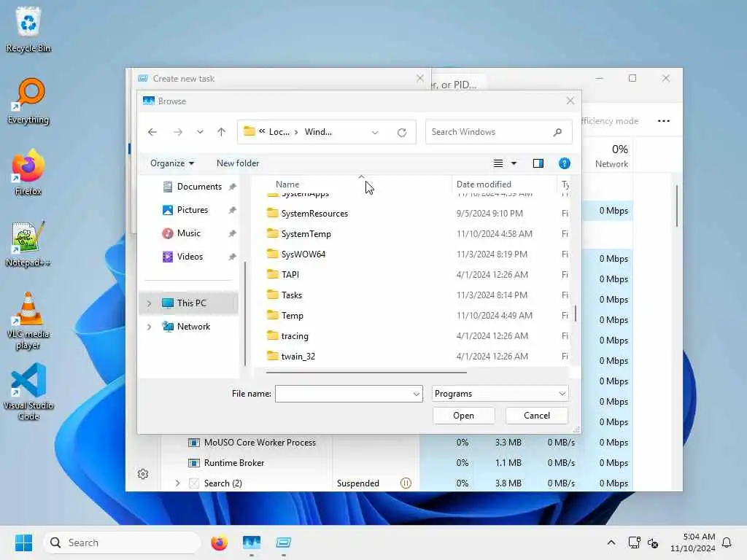Select the Tasks folder
This screenshot has width=747, height=560.
click(292, 296)
